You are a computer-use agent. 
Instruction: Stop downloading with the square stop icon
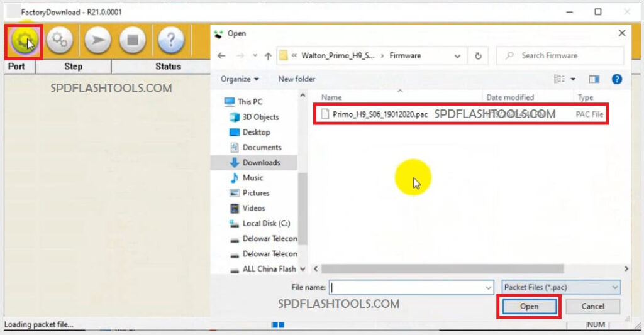(133, 40)
